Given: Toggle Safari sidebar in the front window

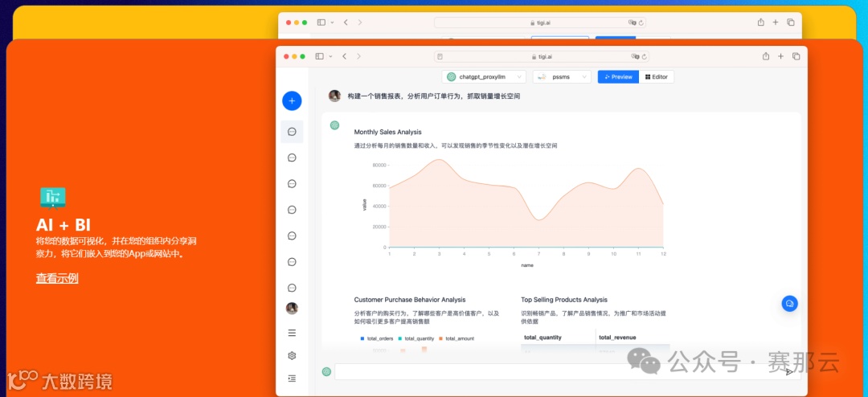Looking at the screenshot, I should tap(319, 56).
